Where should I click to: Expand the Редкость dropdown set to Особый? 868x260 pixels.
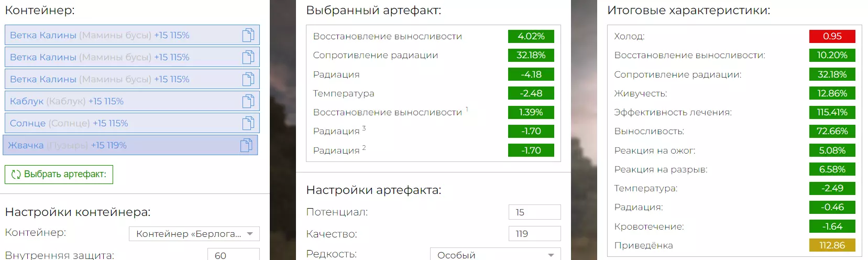[495, 255]
